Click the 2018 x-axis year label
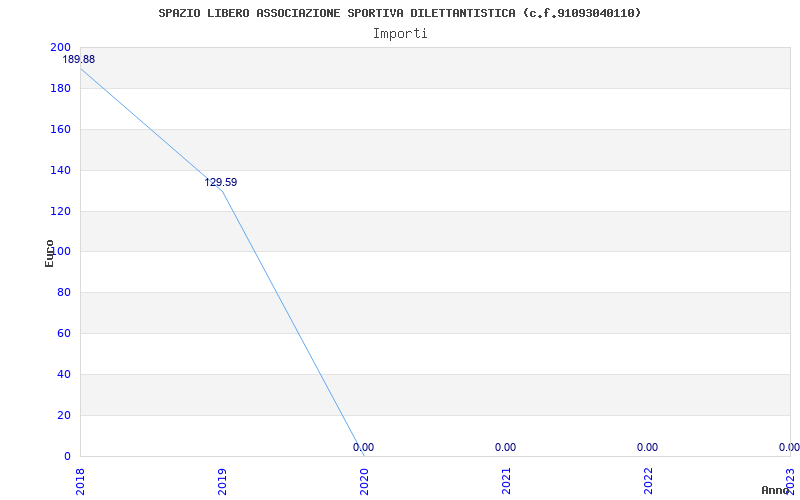This screenshot has height=500, width=800. pyautogui.click(x=80, y=482)
